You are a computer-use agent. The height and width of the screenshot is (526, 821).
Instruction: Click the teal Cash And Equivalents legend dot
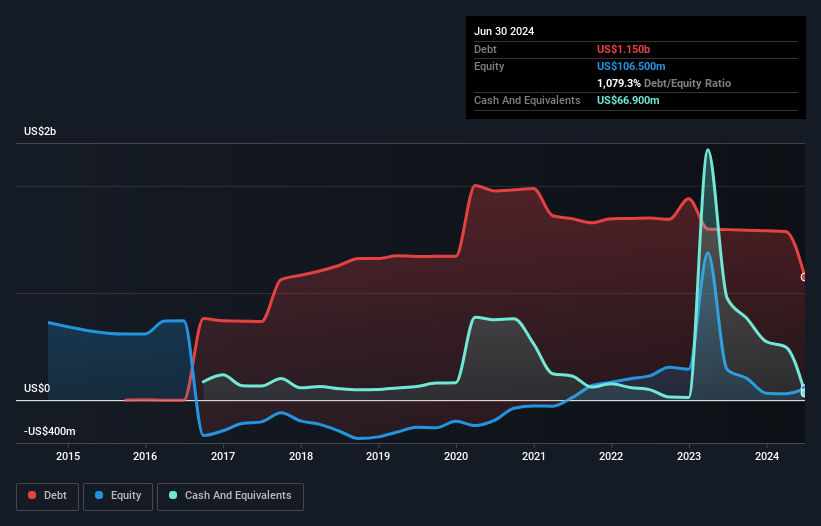[173, 495]
